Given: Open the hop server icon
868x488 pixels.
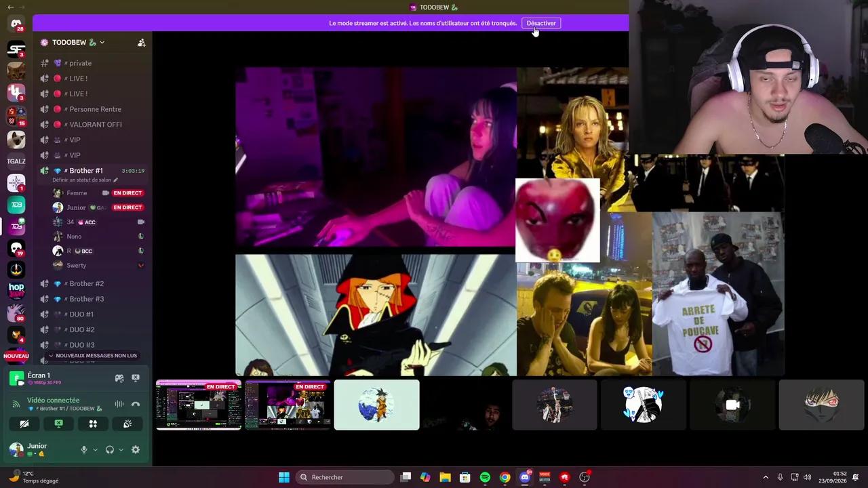Looking at the screenshot, I should 16,290.
